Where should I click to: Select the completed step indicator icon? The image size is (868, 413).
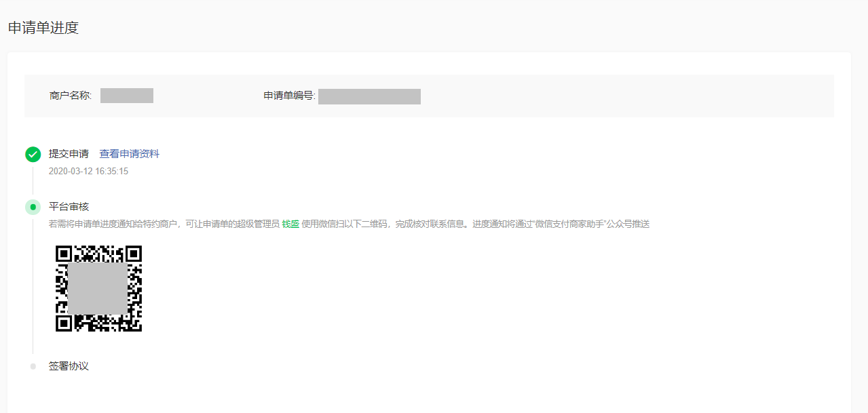(33, 154)
